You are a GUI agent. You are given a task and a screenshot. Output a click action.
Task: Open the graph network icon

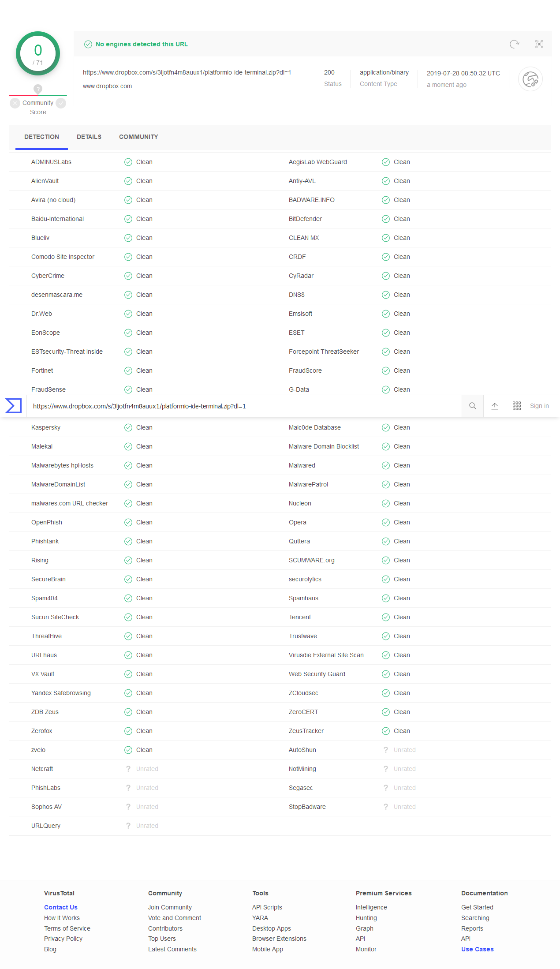click(539, 44)
